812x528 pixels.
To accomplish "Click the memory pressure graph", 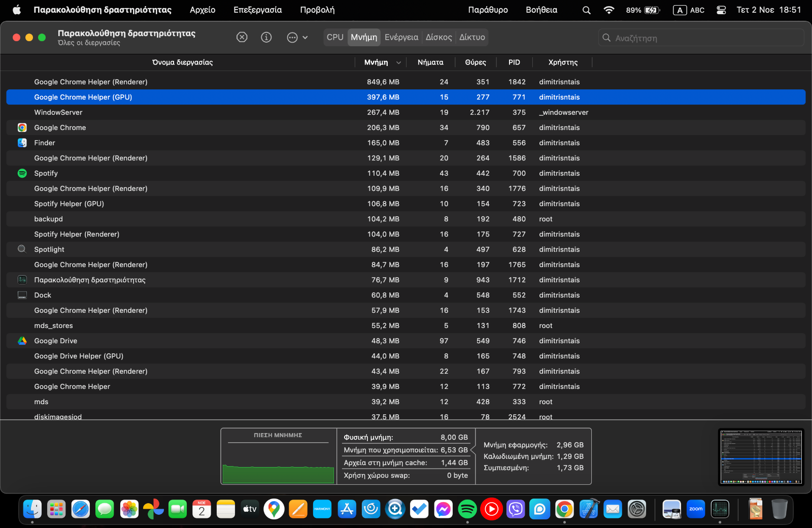I will coord(278,456).
